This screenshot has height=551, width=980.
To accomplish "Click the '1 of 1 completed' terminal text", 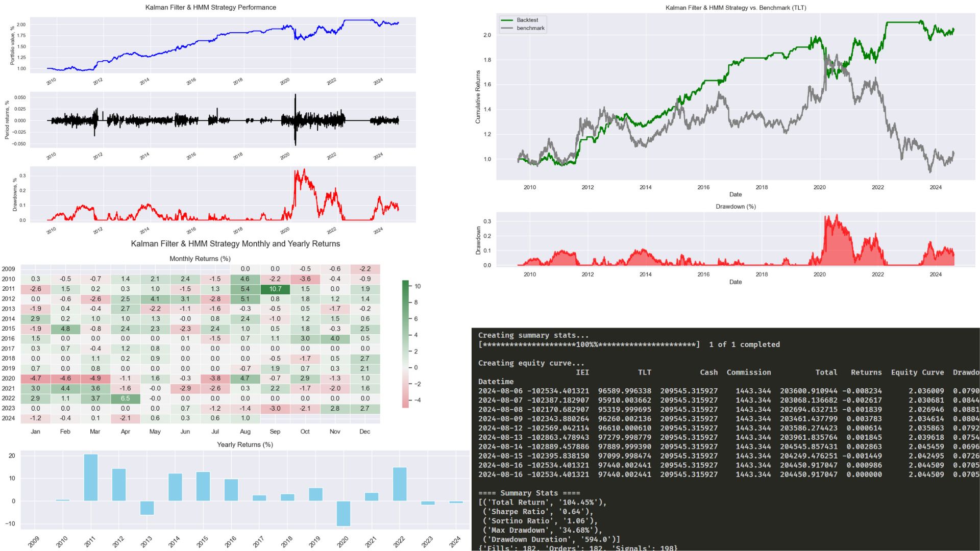I will tap(744, 344).
